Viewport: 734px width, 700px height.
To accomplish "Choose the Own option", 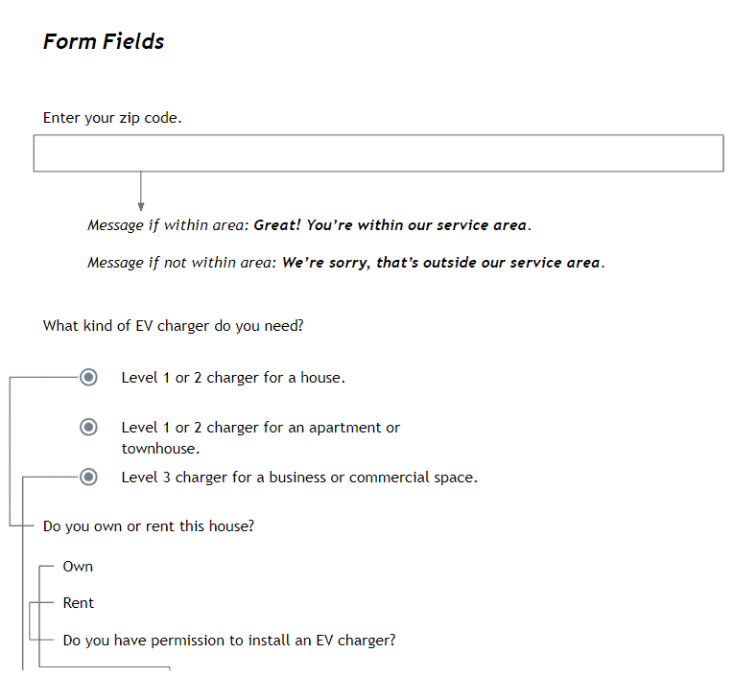I will (x=78, y=567).
